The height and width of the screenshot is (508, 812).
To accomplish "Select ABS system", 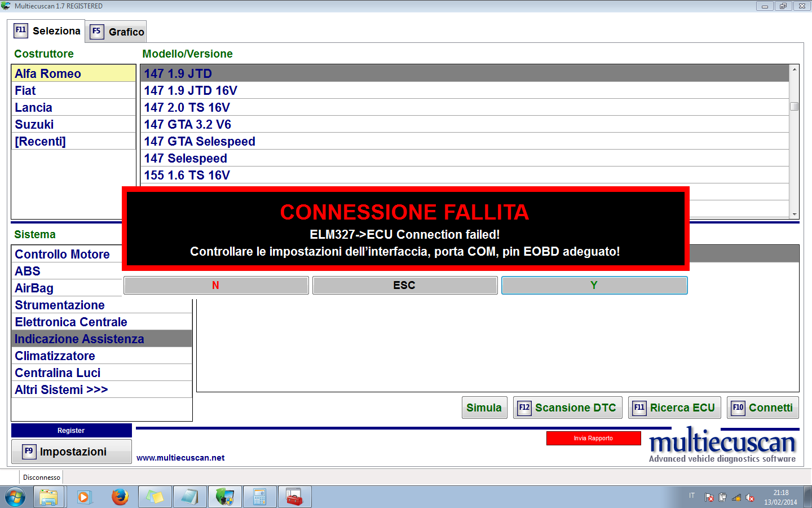I will point(67,271).
